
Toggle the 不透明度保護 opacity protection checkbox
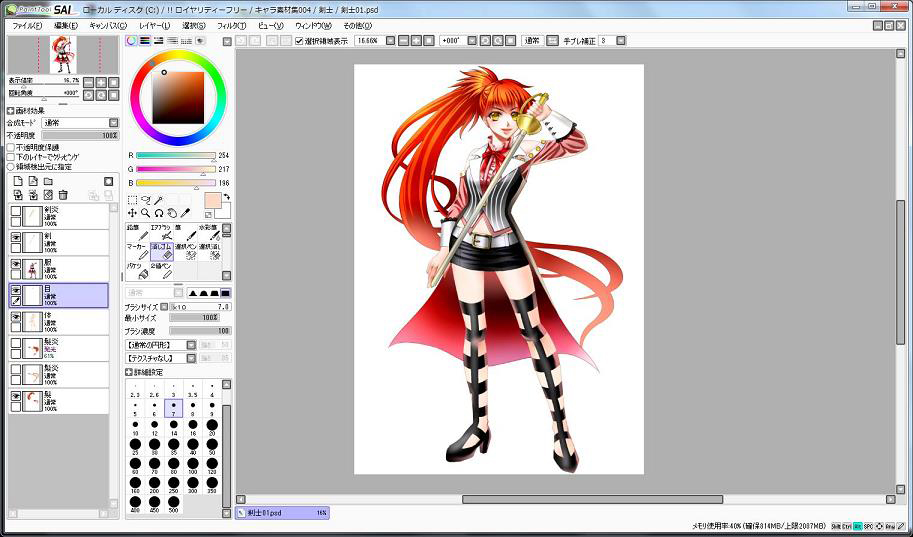(12, 147)
